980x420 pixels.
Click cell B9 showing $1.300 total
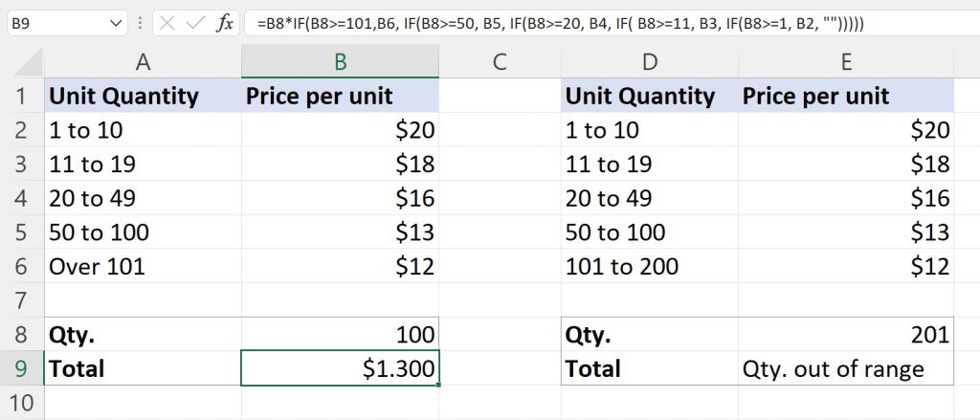click(340, 368)
